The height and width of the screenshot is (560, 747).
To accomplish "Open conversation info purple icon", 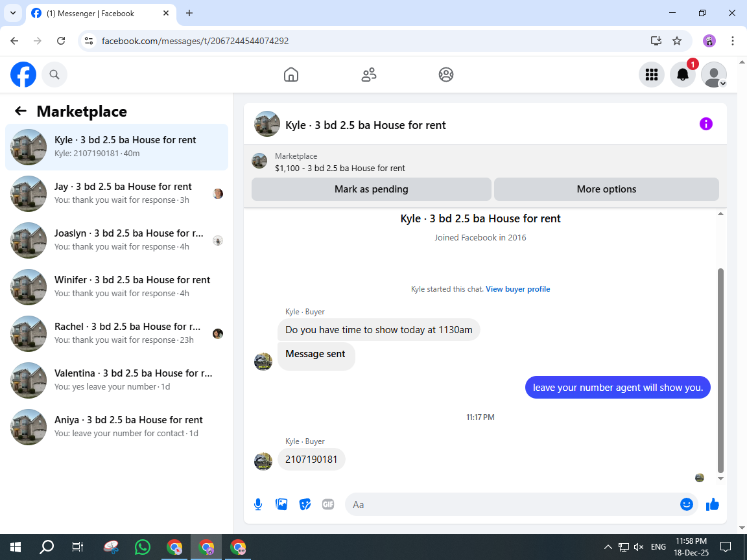I will coord(705,124).
